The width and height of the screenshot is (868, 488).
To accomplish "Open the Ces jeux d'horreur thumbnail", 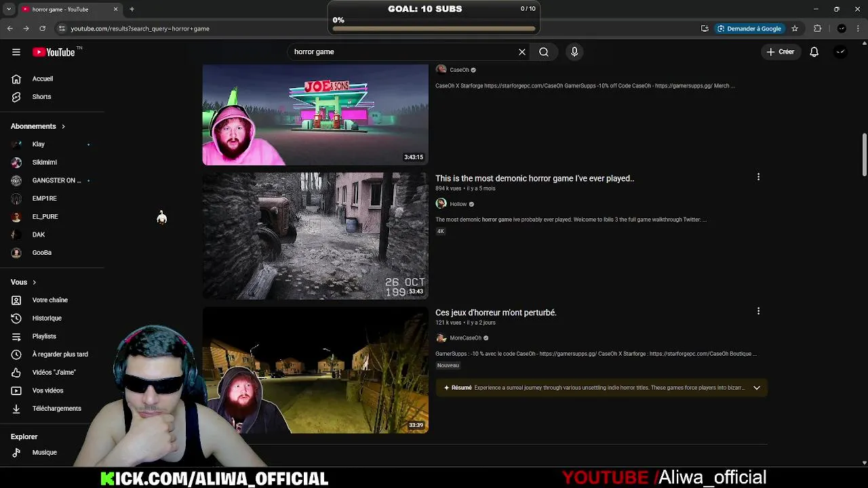I will [x=315, y=370].
